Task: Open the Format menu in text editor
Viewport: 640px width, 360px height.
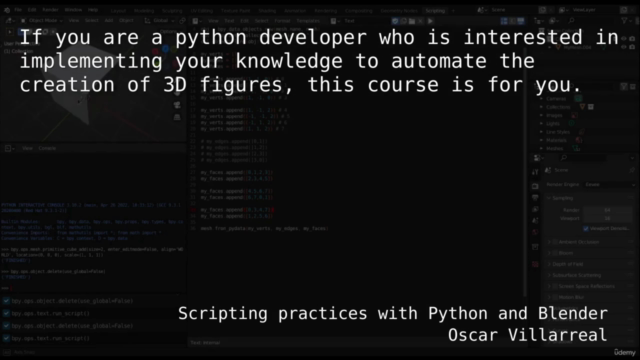Action: click(282, 21)
